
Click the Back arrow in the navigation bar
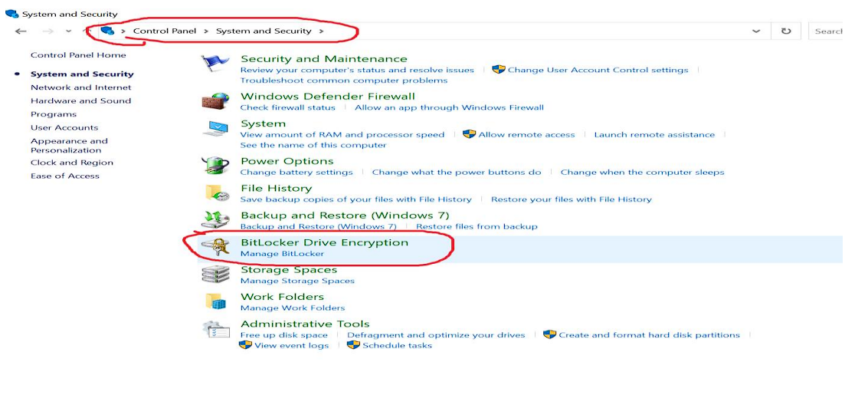point(21,31)
